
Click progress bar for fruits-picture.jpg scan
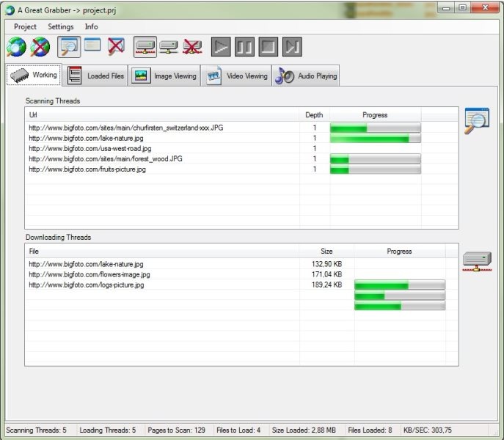click(375, 169)
